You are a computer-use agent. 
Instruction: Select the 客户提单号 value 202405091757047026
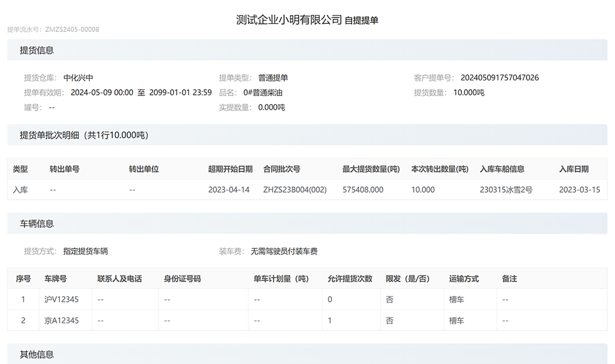pyautogui.click(x=500, y=78)
